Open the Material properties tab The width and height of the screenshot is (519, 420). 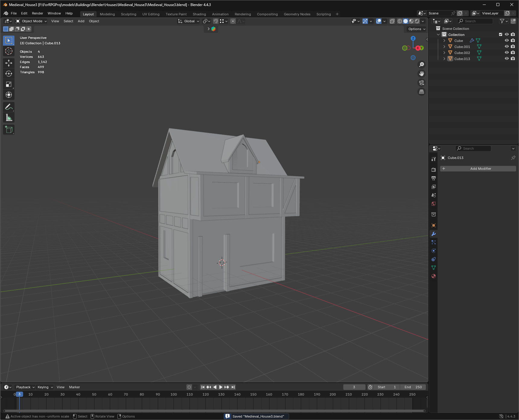point(434,276)
